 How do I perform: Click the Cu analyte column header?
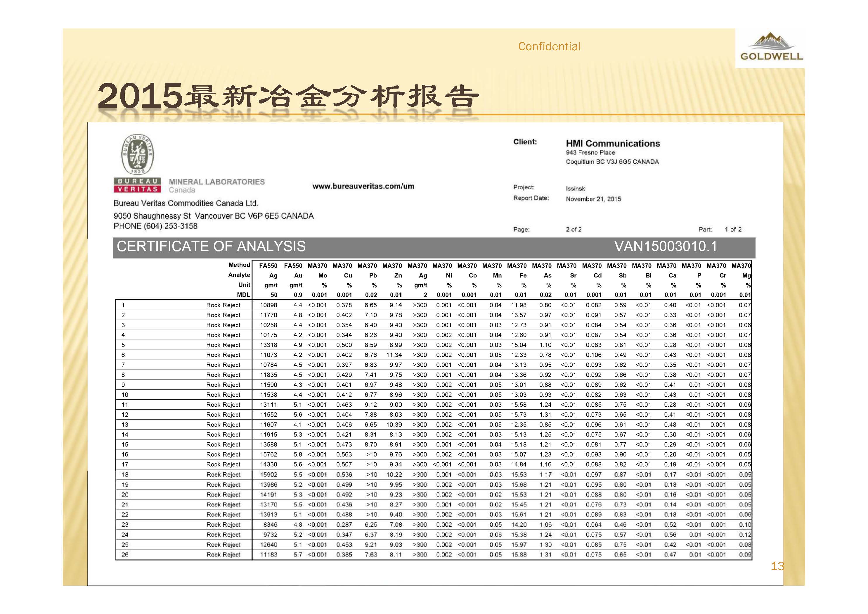point(348,276)
